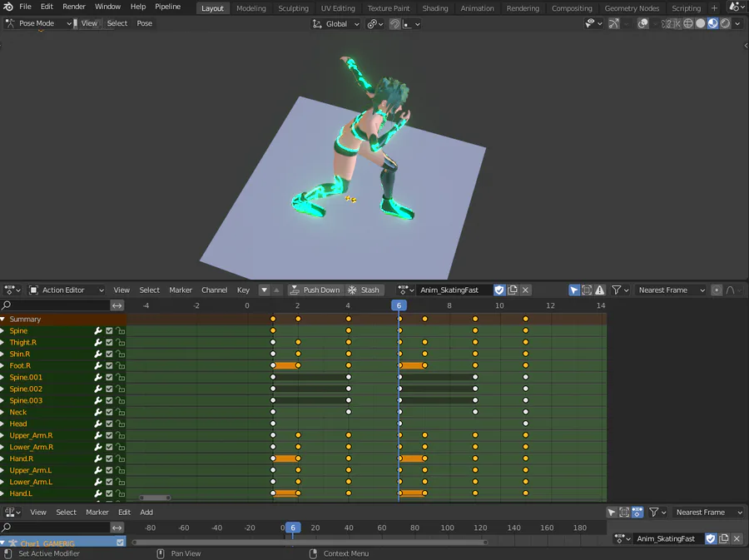Unlink the action with the Action Editor X icon
749x560 pixels.
(x=525, y=290)
